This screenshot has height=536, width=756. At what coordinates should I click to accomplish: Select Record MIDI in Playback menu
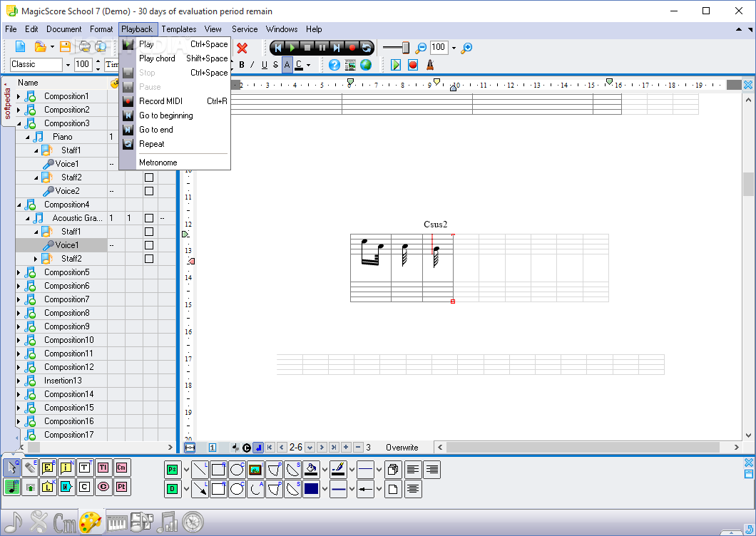click(x=175, y=101)
